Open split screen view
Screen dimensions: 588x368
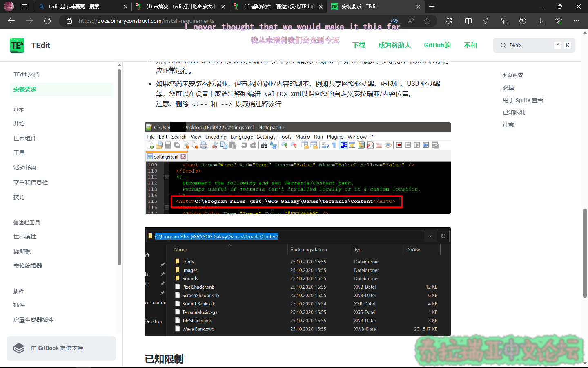(x=468, y=21)
